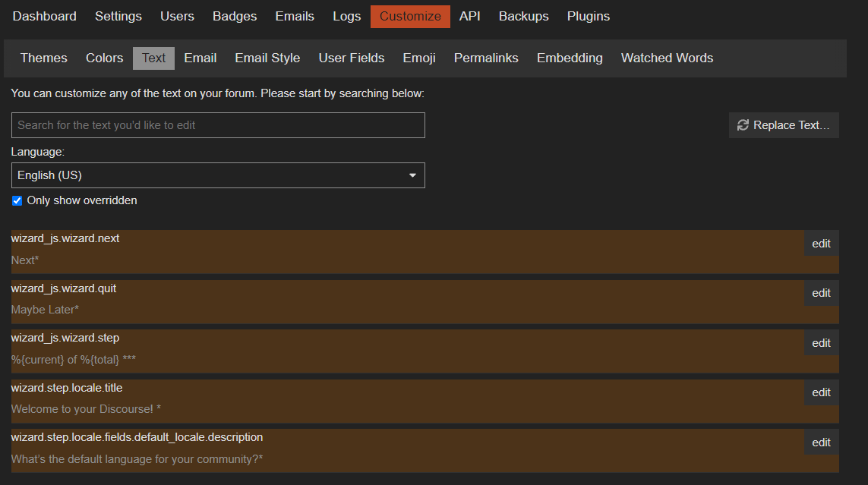Select the wizard_js.wizard.quit key

click(64, 288)
